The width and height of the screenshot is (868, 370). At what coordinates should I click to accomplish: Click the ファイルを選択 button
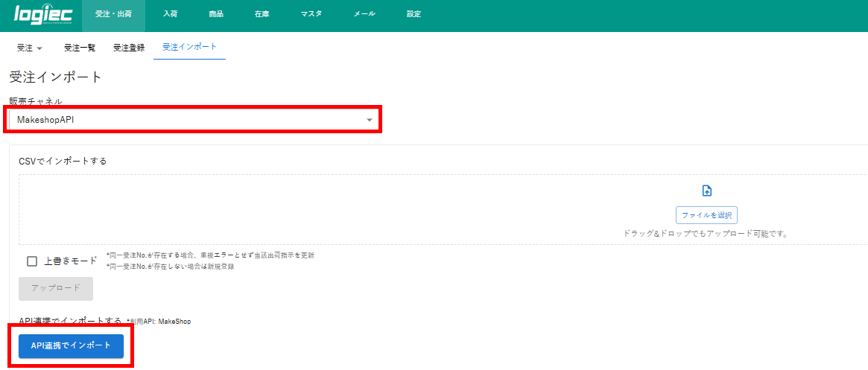pos(706,215)
